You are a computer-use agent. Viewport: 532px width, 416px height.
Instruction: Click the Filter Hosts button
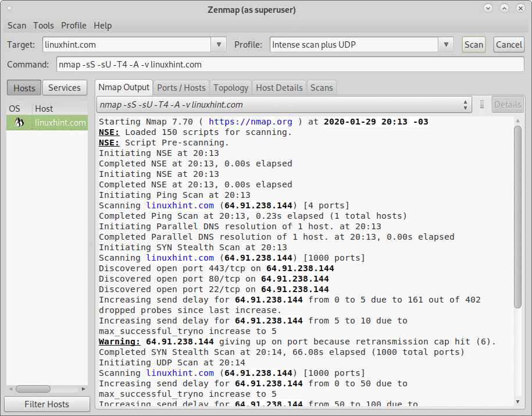(x=47, y=404)
